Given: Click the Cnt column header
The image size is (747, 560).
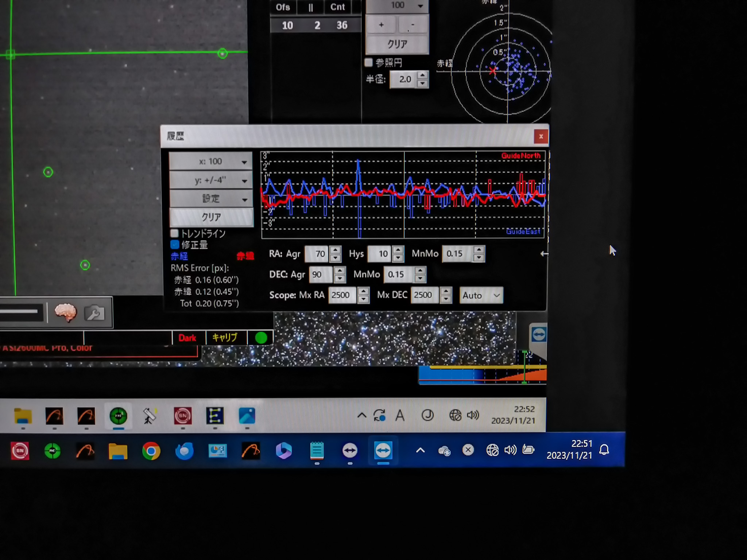Looking at the screenshot, I should pos(337,7).
